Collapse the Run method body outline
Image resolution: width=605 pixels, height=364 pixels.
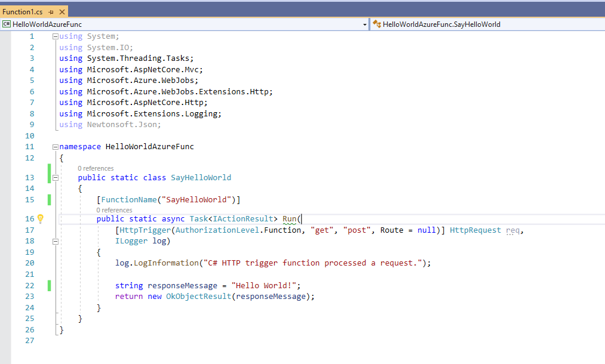(x=55, y=242)
